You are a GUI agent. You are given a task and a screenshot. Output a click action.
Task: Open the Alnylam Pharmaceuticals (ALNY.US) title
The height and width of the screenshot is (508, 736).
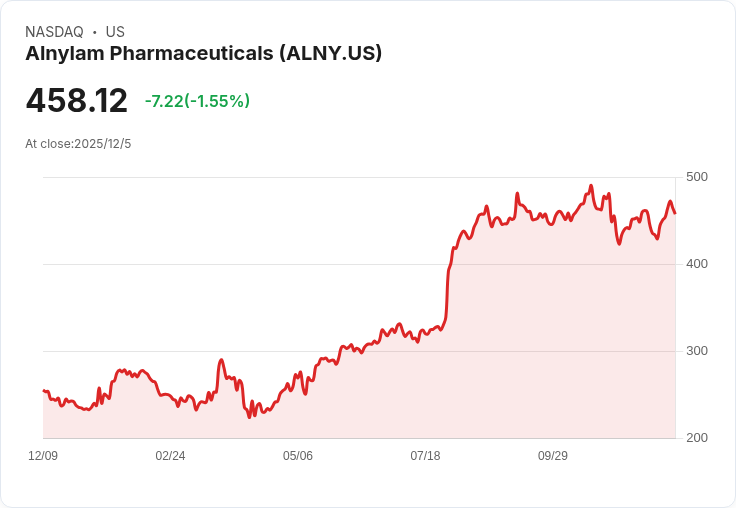coord(204,54)
